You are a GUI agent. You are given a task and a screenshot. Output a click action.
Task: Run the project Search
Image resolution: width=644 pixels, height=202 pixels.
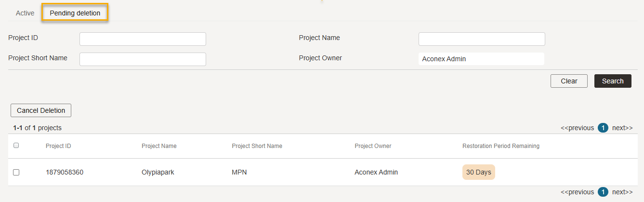point(613,81)
